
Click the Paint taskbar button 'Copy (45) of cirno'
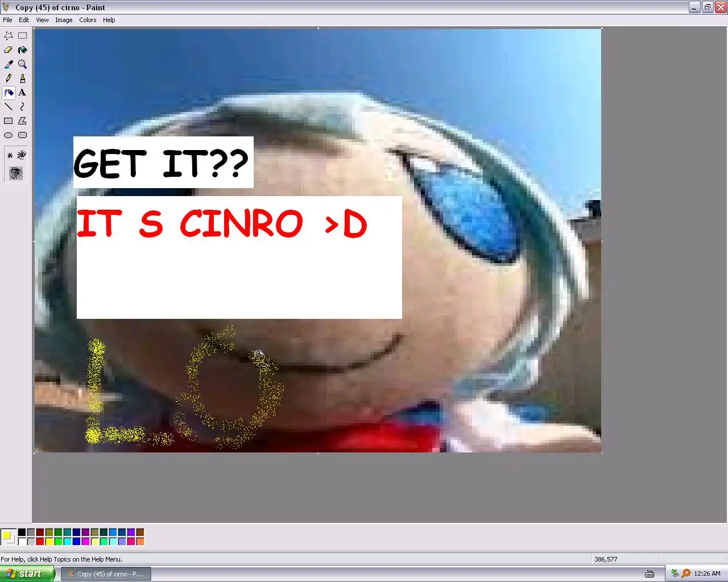tap(106, 574)
